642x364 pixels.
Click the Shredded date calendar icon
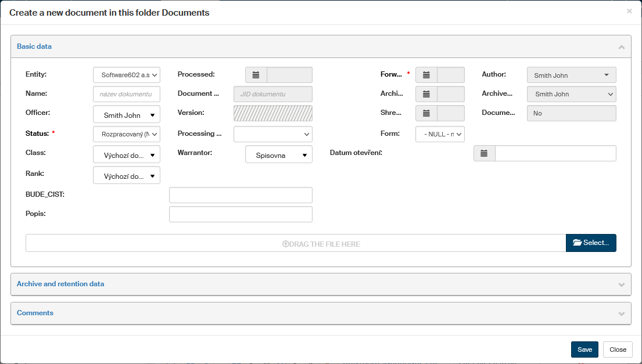coord(426,113)
